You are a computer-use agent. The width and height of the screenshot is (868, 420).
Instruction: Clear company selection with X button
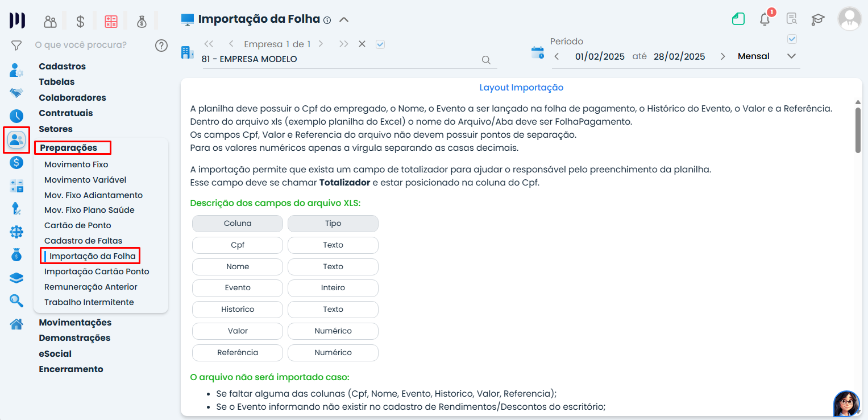pyautogui.click(x=362, y=44)
